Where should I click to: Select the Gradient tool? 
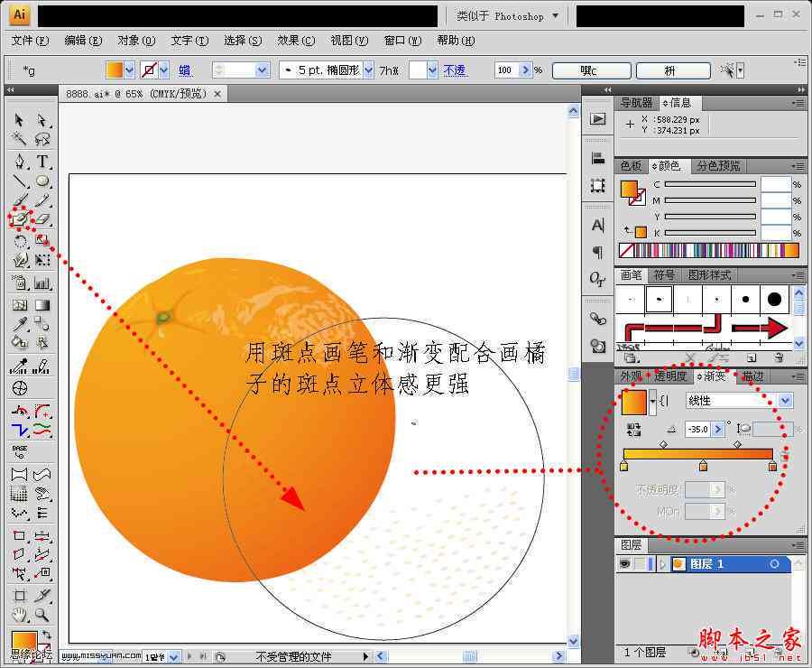pyautogui.click(x=42, y=305)
